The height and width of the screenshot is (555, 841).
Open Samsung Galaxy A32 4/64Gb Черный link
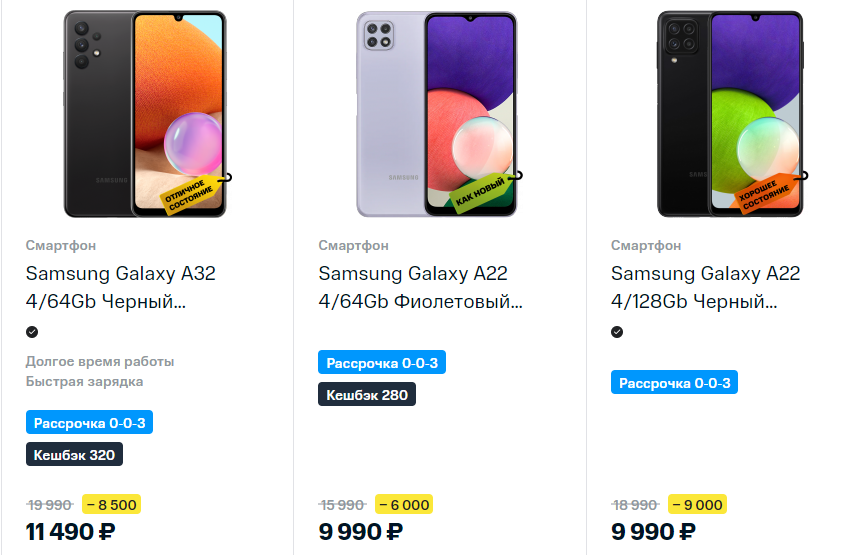(x=121, y=287)
